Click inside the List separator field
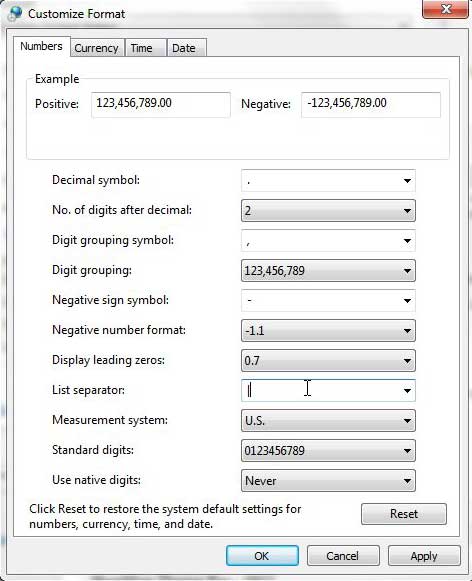472x581 pixels. [320, 391]
